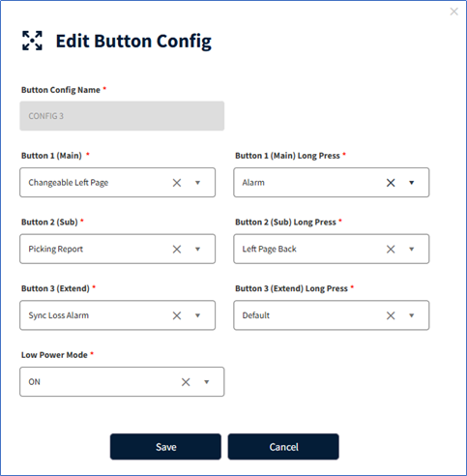Open the Button 2 (Sub) dropdown arrow

(197, 250)
